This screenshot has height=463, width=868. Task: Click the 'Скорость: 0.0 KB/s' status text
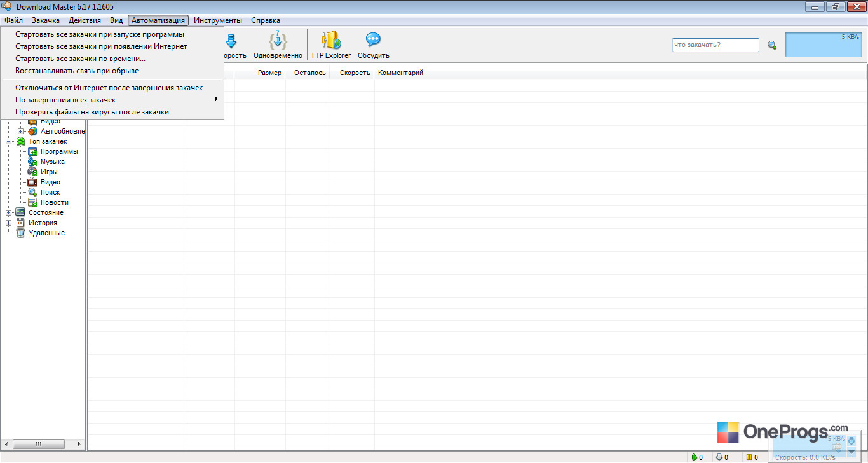[x=805, y=457]
